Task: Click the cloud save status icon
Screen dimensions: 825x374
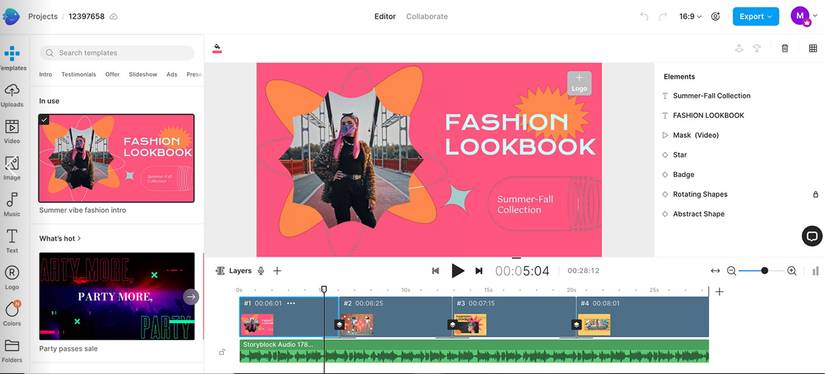Action: coord(114,16)
